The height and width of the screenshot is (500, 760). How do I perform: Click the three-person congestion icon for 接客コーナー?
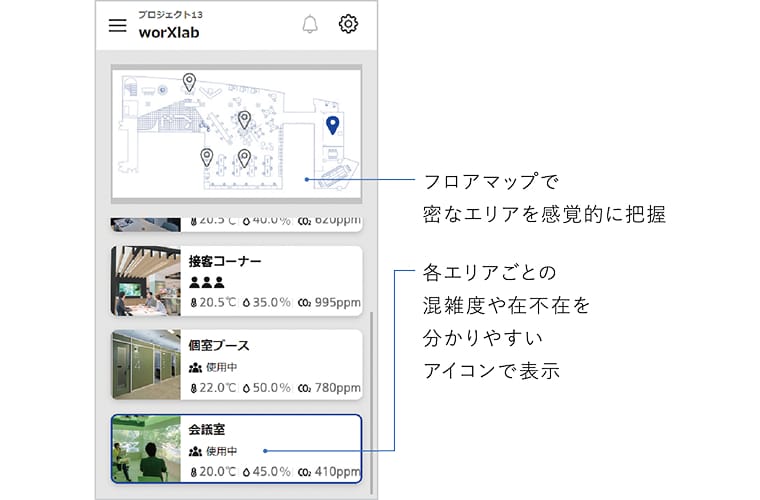(x=206, y=282)
